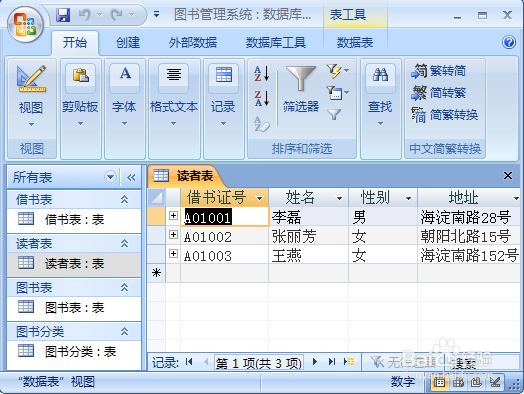Viewport: 524px width, 394px height.
Task: Go to first record
Action: click(189, 361)
